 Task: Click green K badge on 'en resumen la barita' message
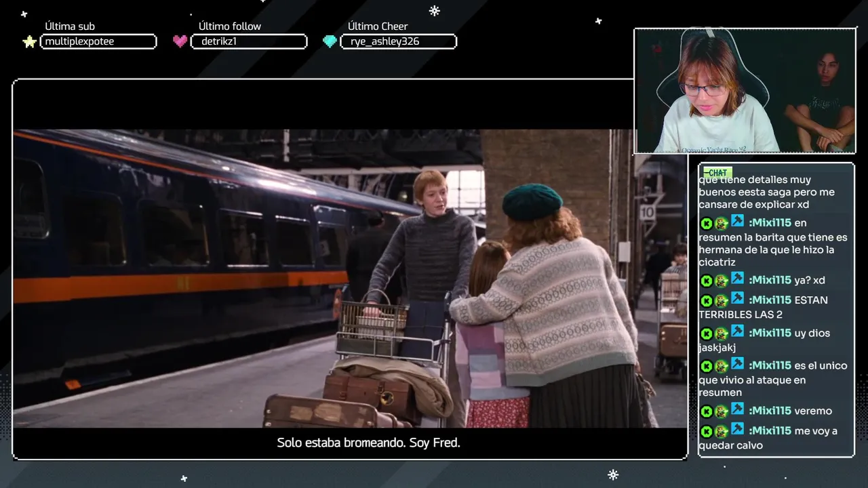point(706,224)
